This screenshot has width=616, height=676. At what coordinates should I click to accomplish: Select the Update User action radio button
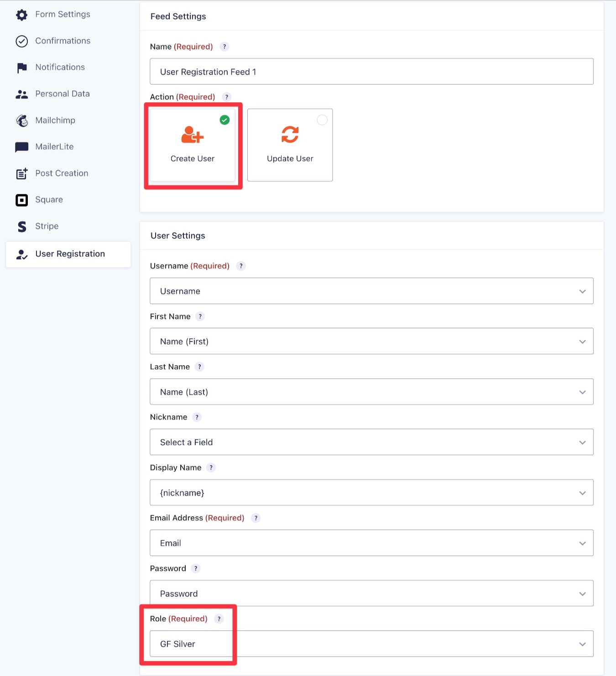[323, 120]
